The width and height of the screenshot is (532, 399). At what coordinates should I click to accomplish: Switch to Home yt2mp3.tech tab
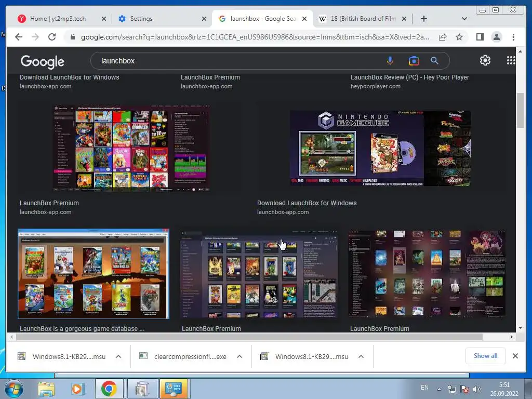pos(58,19)
